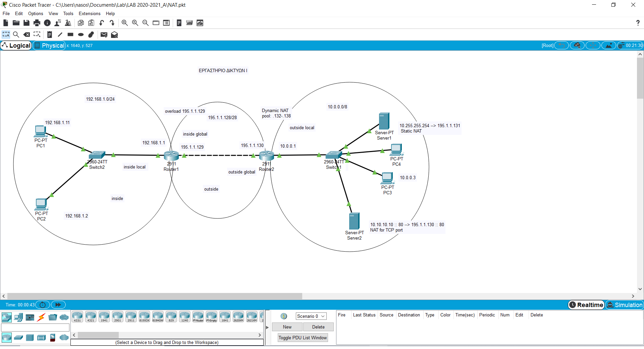Expand the PDU panel arrow
Viewport: 644px width, 349px height.
[267, 327]
